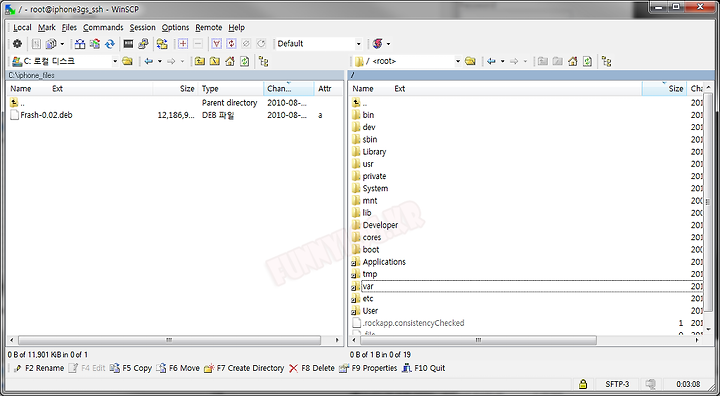Toggle local directory tree view

pyautogui.click(x=263, y=61)
